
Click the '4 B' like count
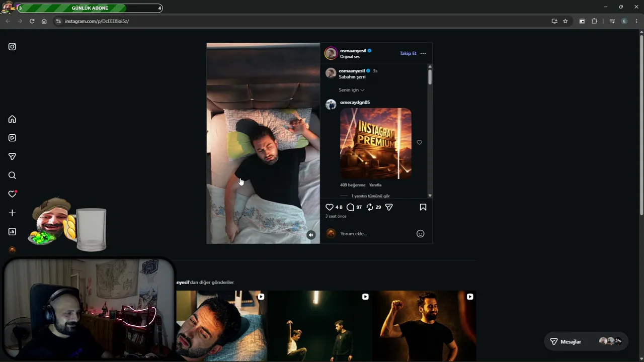tap(339, 207)
